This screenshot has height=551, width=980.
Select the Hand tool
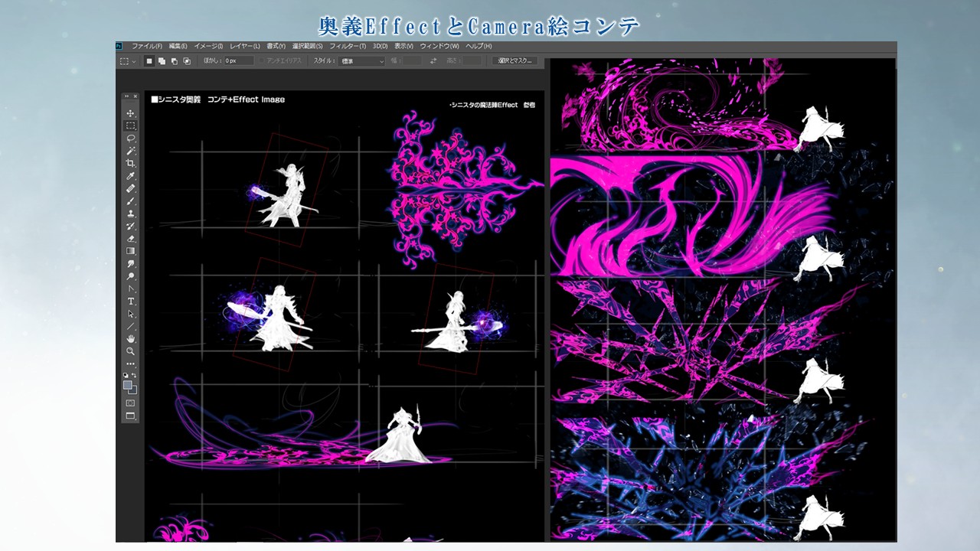[131, 338]
